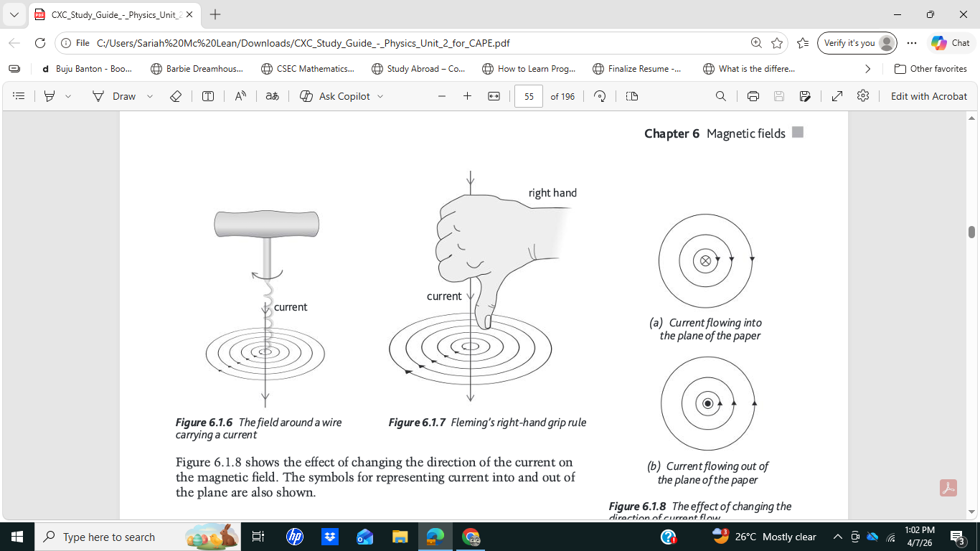Viewport: 980px width, 551px height.
Task: Click the Verify it's you button
Action: tap(857, 43)
